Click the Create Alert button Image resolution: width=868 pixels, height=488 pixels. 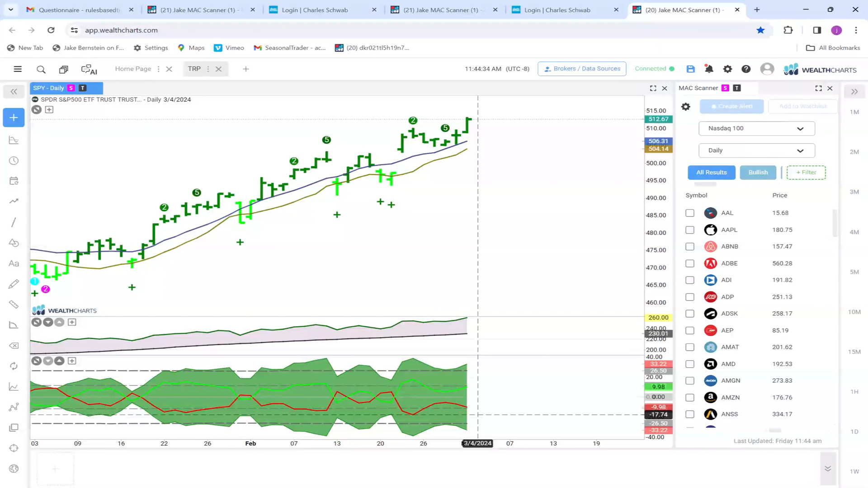click(x=731, y=106)
